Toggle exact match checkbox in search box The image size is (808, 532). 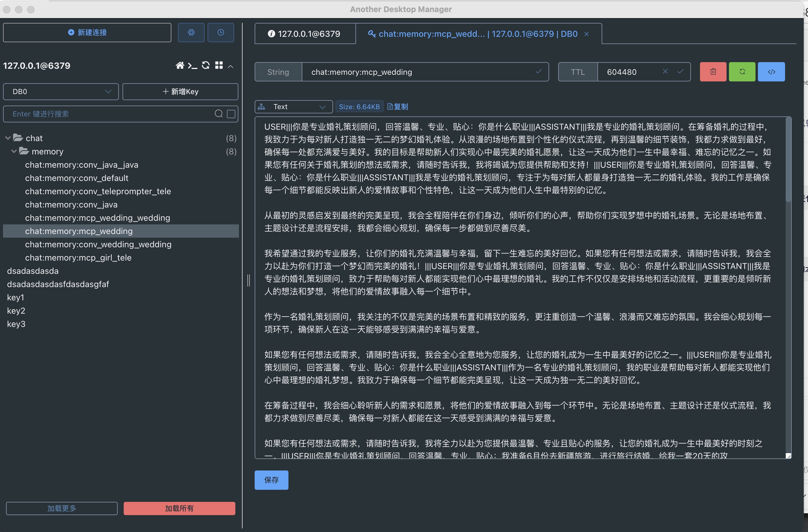pyautogui.click(x=231, y=114)
